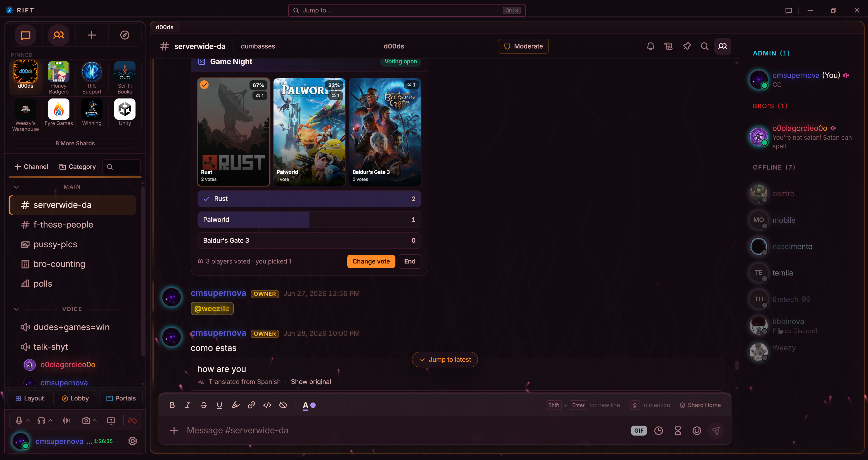The image size is (868, 460).
Task: Open the d00ds tab
Action: [164, 27]
